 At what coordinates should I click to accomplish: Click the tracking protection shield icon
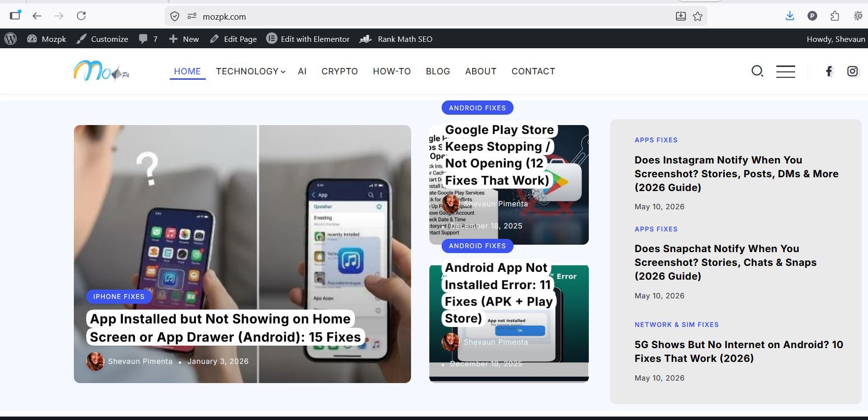[x=175, y=16]
